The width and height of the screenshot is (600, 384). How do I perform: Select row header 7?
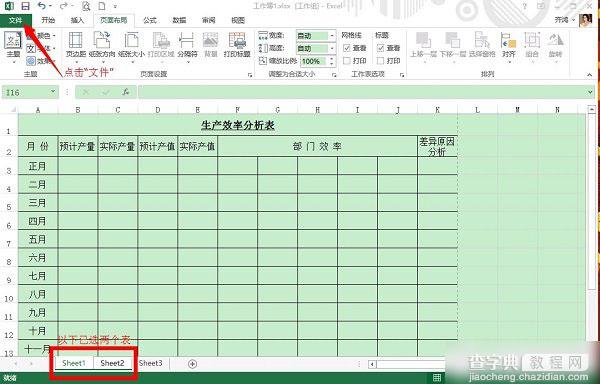point(9,239)
